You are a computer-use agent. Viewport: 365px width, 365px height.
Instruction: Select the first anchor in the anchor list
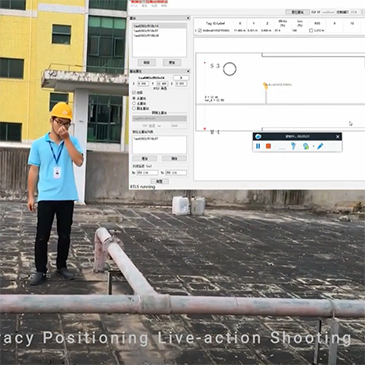pos(159,26)
